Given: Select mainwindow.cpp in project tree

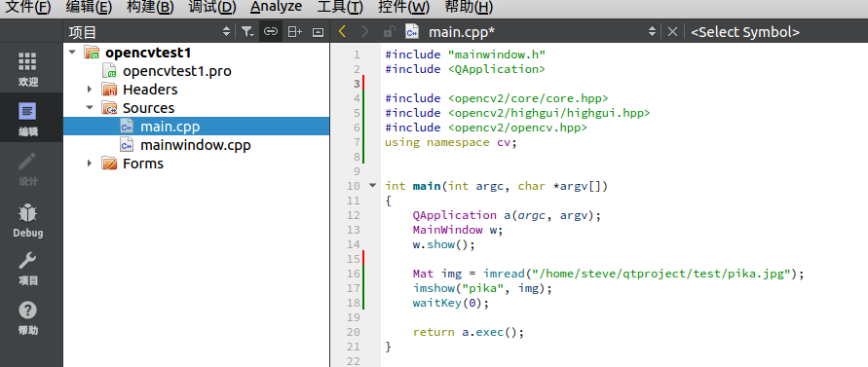Looking at the screenshot, I should tap(196, 145).
